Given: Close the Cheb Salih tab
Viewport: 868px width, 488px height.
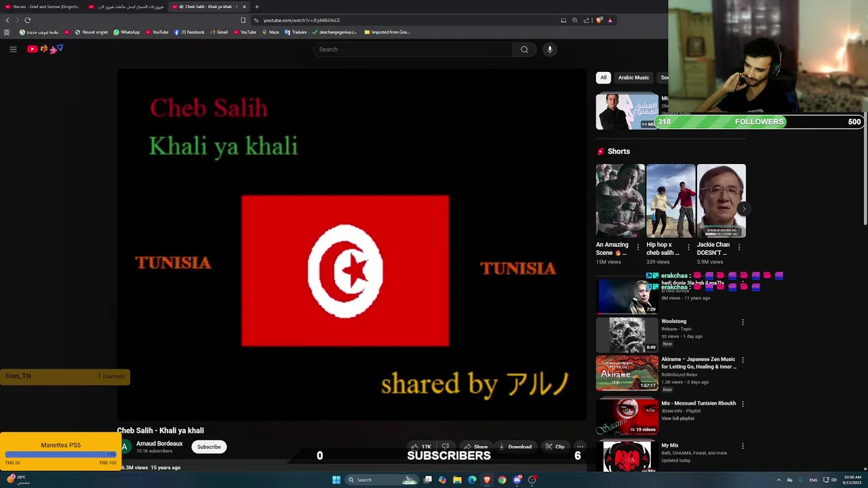Looking at the screenshot, I should pos(244,7).
